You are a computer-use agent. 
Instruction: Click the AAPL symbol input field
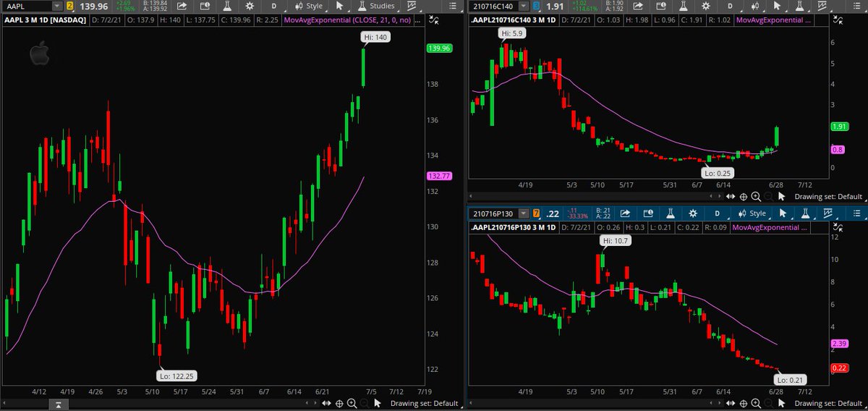coord(27,7)
